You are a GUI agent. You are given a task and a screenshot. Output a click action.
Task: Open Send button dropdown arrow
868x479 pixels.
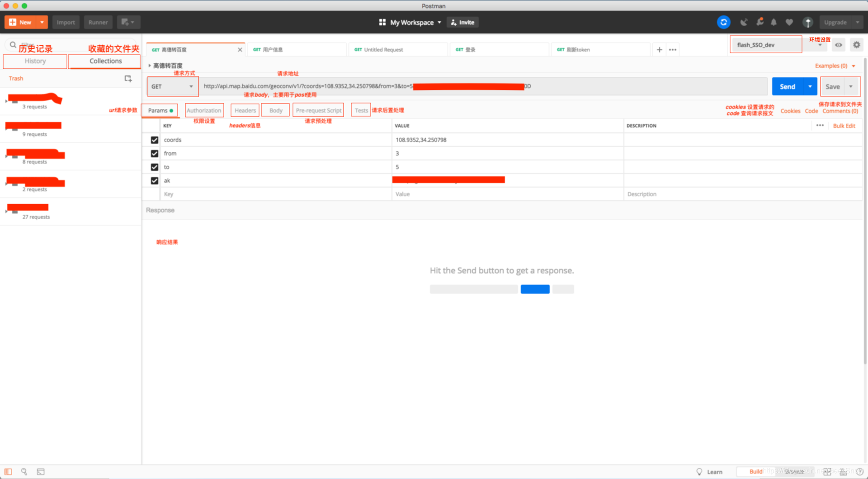click(810, 86)
